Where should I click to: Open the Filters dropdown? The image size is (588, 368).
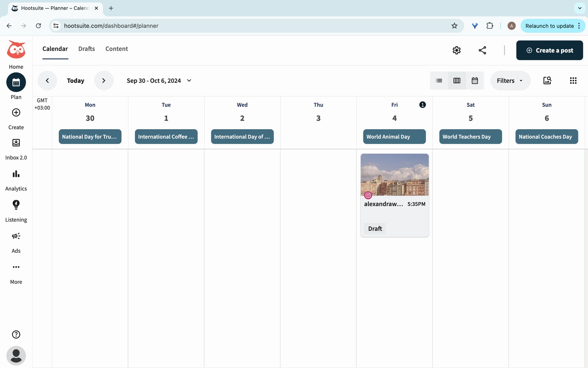[510, 80]
